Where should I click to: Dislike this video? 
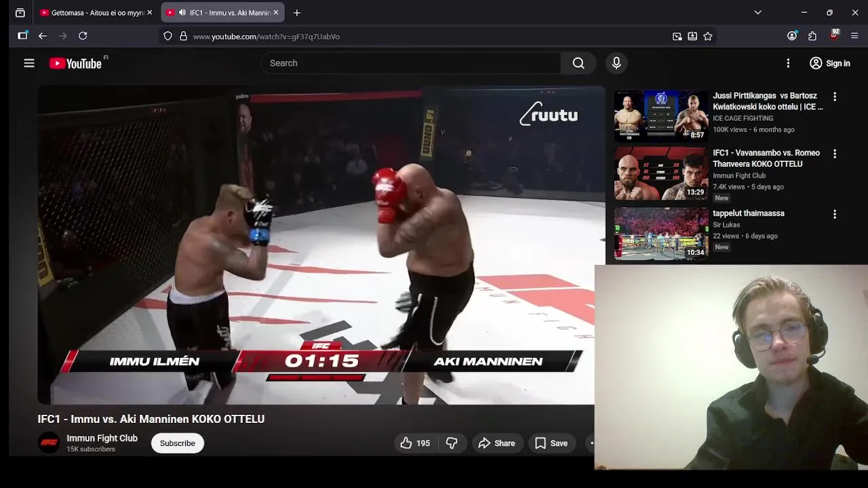pos(452,443)
